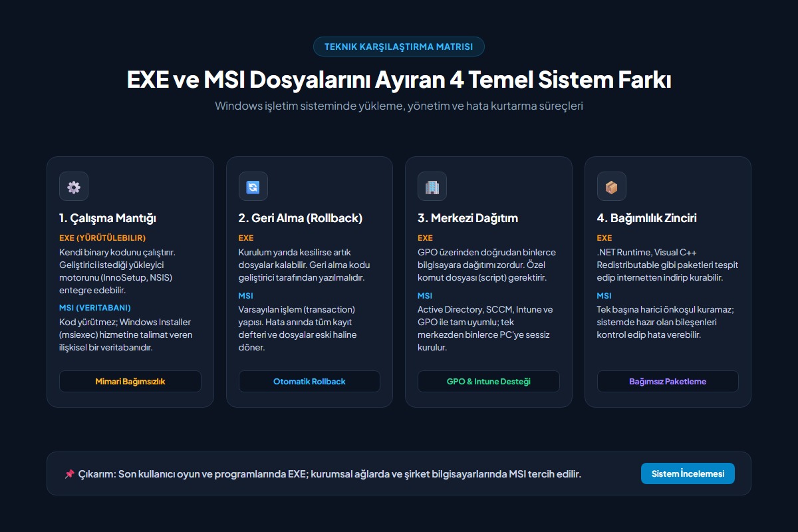Screen dimensions: 798x532
Task: Click the MSI label in Bağımlılık Zinciri card
Action: (604, 295)
